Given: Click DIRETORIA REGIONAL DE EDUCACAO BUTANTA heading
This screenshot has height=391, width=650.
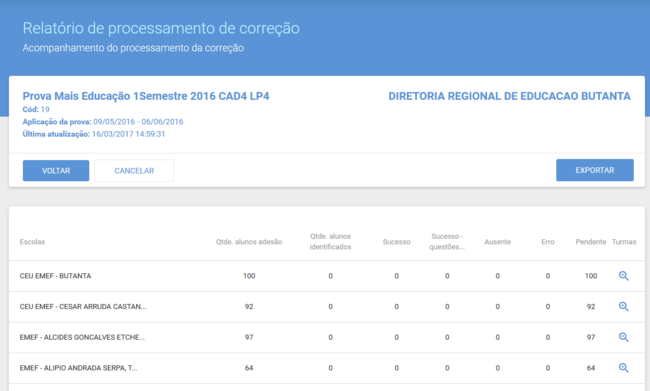Looking at the screenshot, I should 509,96.
